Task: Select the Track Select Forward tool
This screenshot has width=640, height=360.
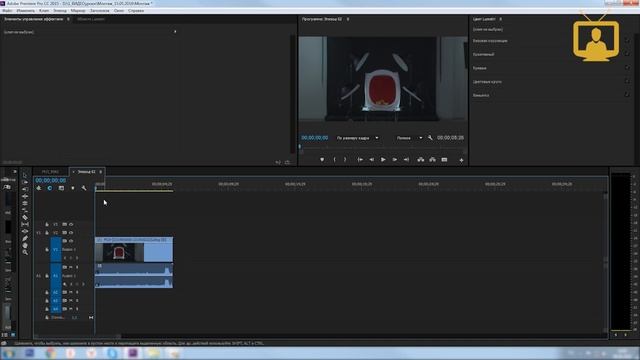Action: [x=25, y=182]
